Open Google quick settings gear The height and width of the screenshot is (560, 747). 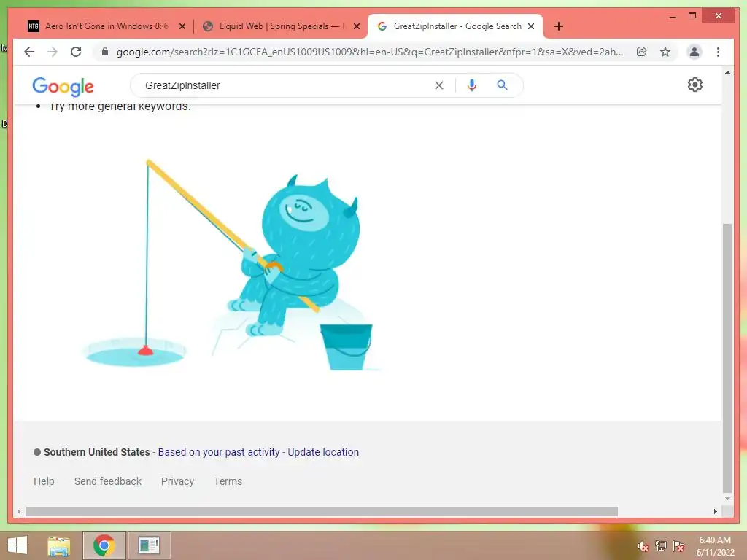coord(694,85)
